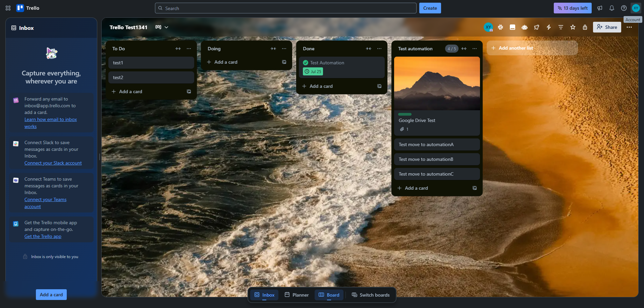Open Get the Trello app link
The width and height of the screenshot is (644, 308).
[x=43, y=236]
